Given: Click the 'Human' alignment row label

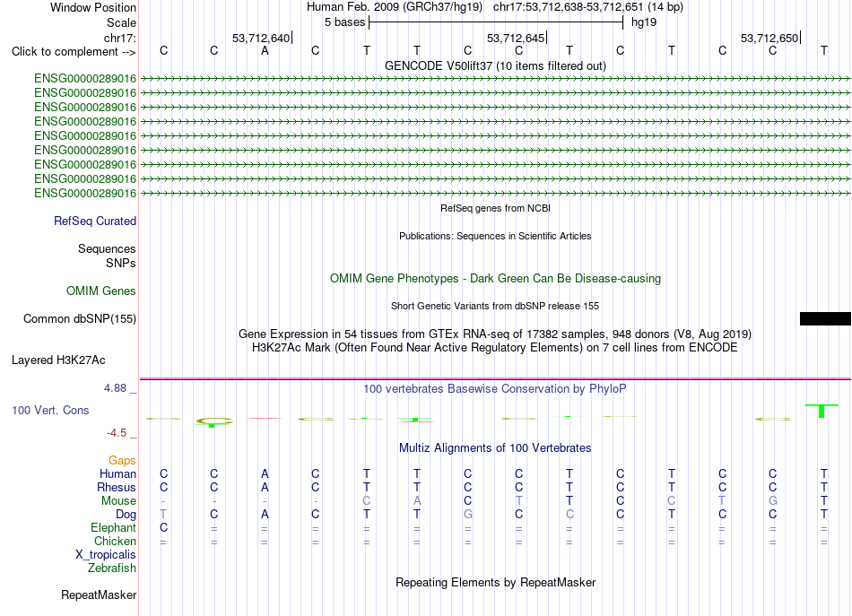Looking at the screenshot, I should click(x=117, y=473).
